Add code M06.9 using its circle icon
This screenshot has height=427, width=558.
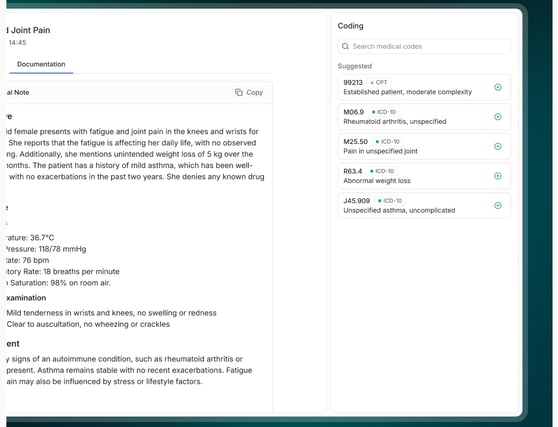[498, 117]
